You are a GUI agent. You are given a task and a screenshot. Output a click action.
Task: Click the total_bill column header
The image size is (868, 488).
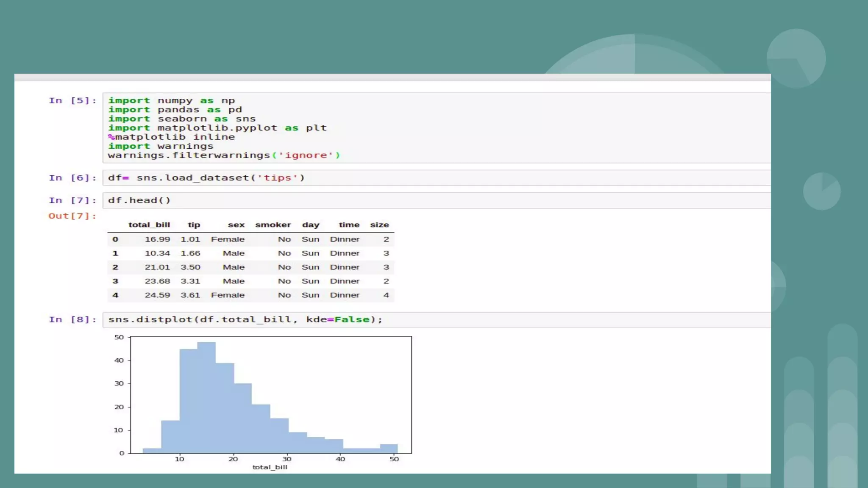(149, 225)
